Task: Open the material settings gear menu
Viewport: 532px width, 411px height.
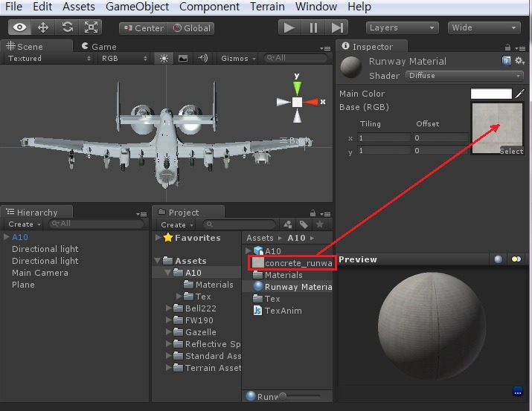Action: pos(519,61)
